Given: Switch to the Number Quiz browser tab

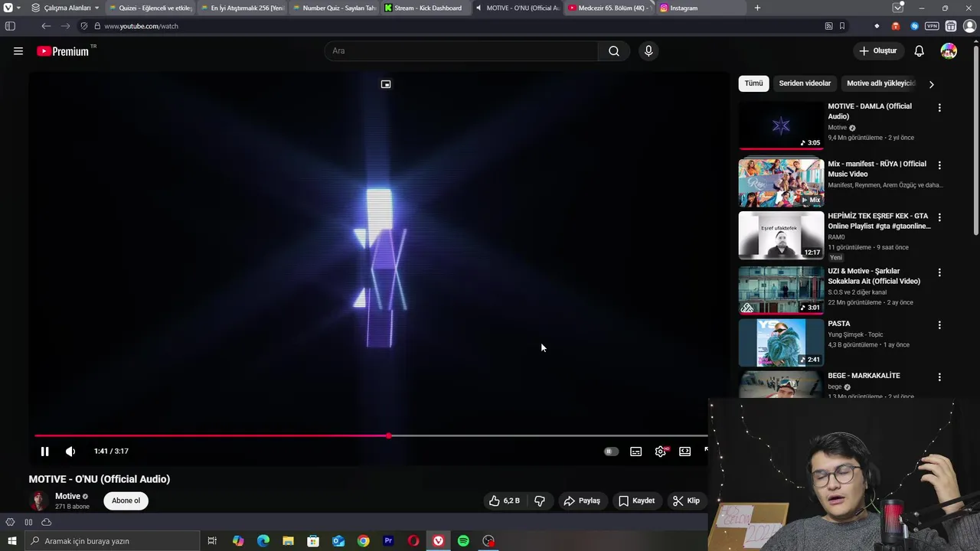Looking at the screenshot, I should (x=332, y=8).
